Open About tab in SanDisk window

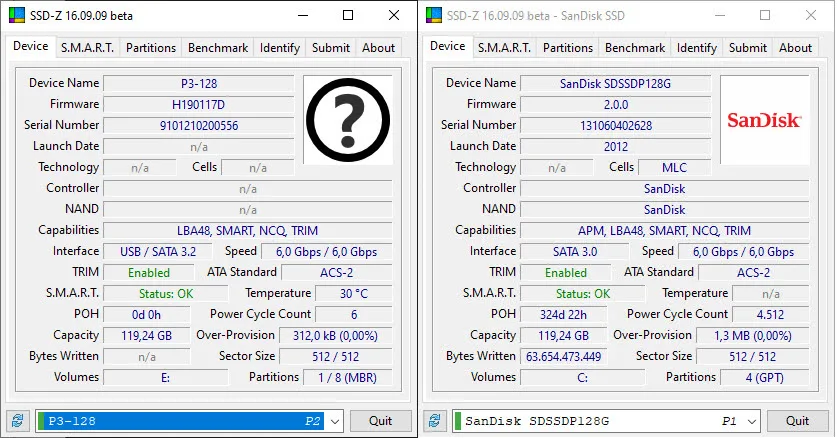pyautogui.click(x=795, y=47)
